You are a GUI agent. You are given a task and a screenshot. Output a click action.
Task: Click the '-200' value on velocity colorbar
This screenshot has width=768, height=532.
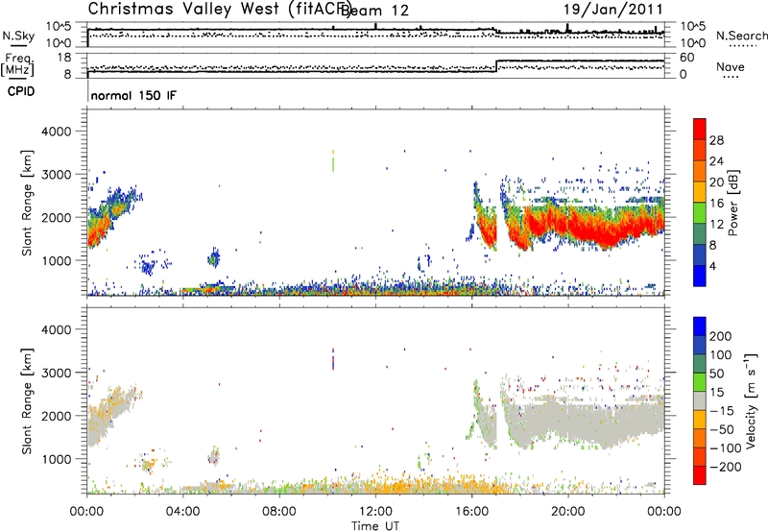pyautogui.click(x=726, y=467)
